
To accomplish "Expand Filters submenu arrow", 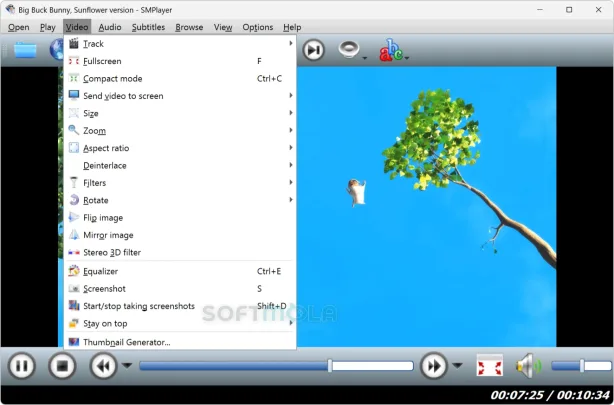I will pos(291,182).
